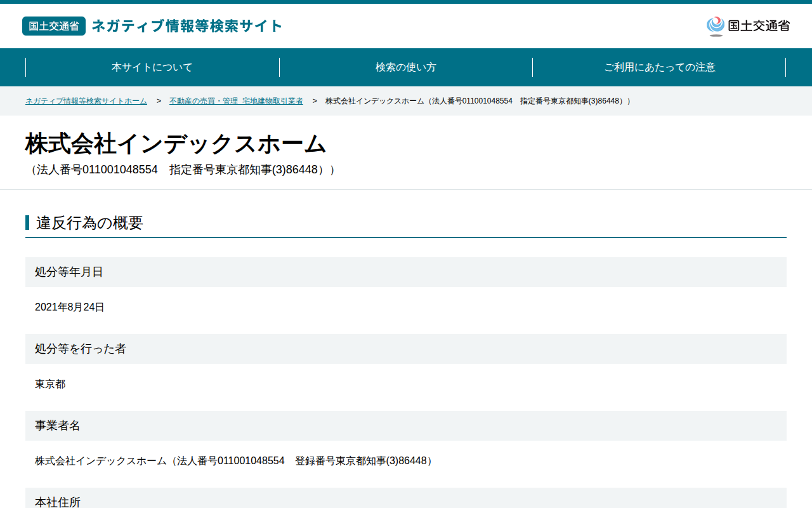The width and height of the screenshot is (812, 508).
Task: Click the 国土交通省 badge in the header
Action: click(x=54, y=26)
